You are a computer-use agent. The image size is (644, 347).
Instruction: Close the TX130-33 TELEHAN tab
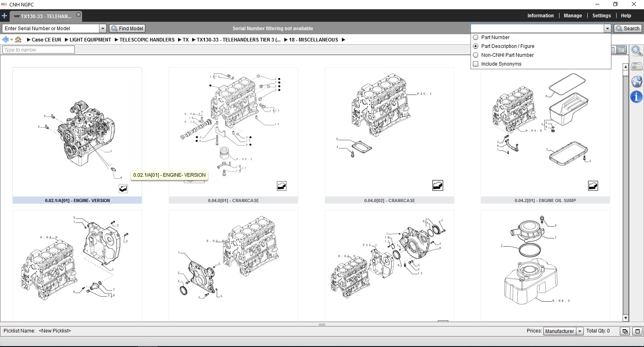[x=78, y=14]
